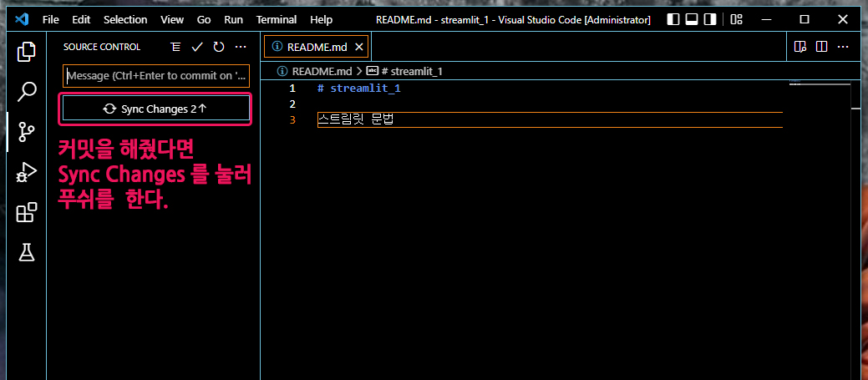Open the Edit menu
Image resolution: width=868 pixels, height=380 pixels.
[81, 20]
